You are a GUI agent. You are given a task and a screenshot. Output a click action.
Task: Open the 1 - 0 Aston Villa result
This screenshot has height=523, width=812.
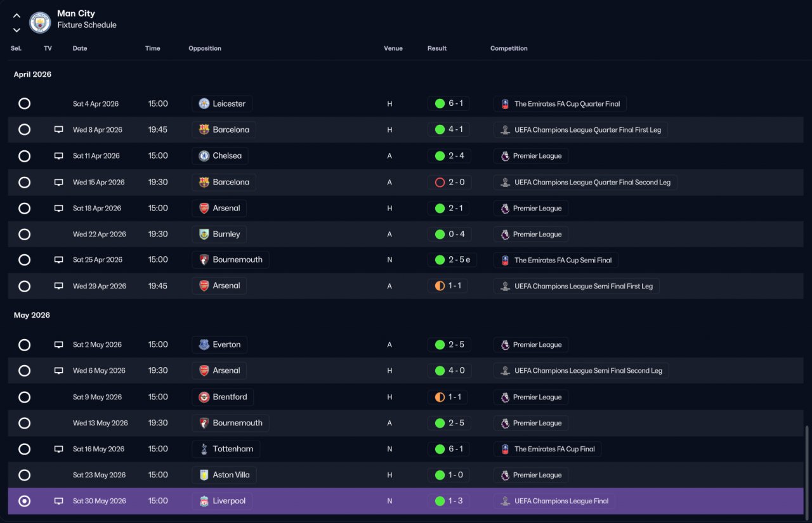click(x=449, y=475)
